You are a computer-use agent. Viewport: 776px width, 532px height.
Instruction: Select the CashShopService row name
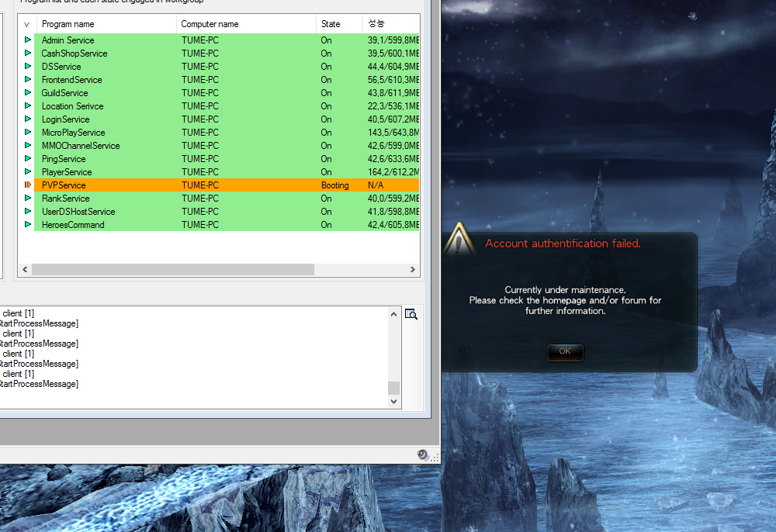[x=74, y=54]
